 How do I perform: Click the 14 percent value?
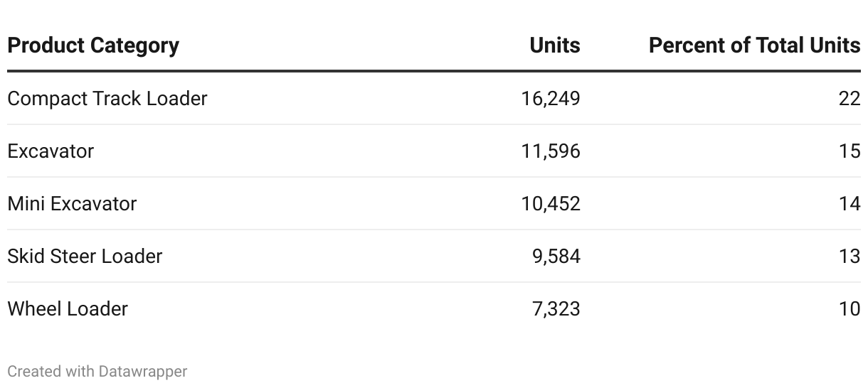850,203
